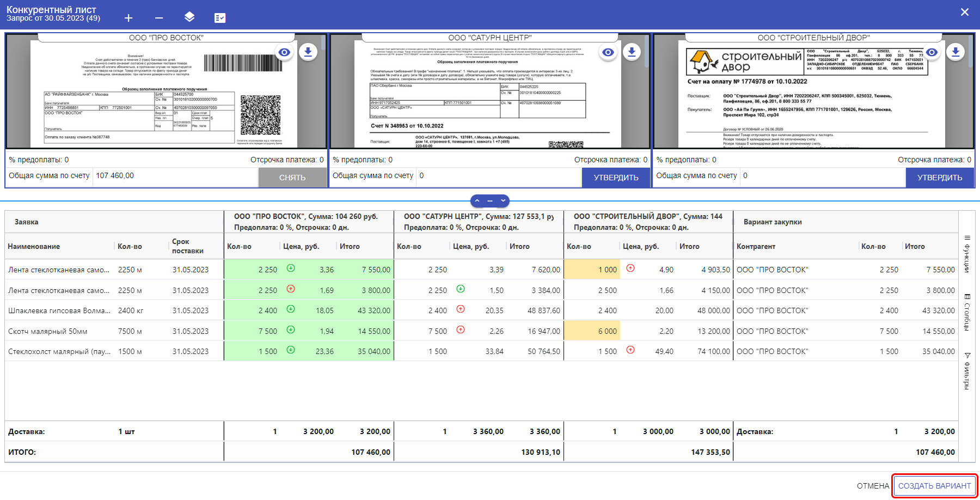Click green arrow icon at ПРО ВОСТОК price 18,05
This screenshot has height=500, width=980.
click(291, 309)
